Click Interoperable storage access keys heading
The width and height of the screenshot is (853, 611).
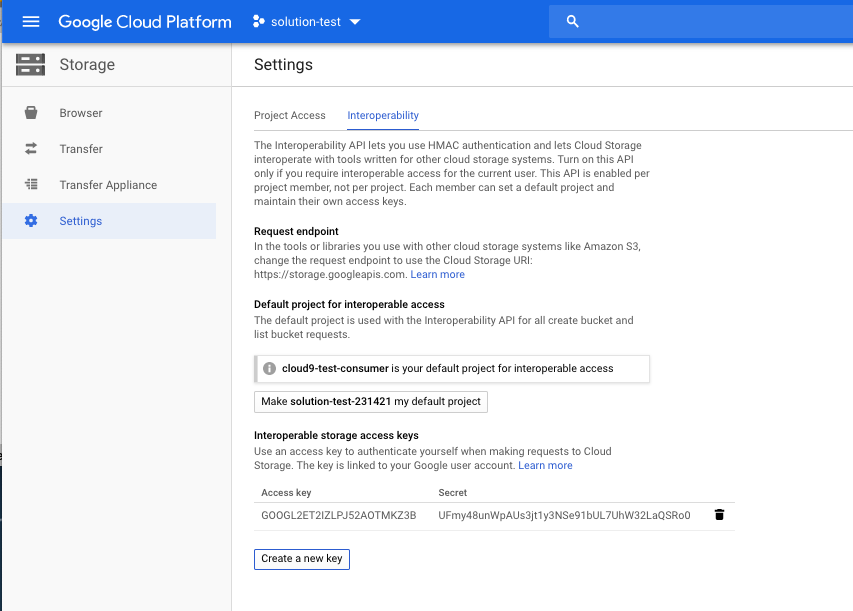[x=336, y=435]
